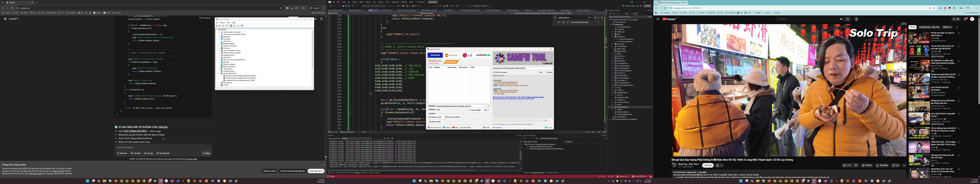Open the Action menu in Device Manager
The width and height of the screenshot is (980, 184).
(223, 22)
